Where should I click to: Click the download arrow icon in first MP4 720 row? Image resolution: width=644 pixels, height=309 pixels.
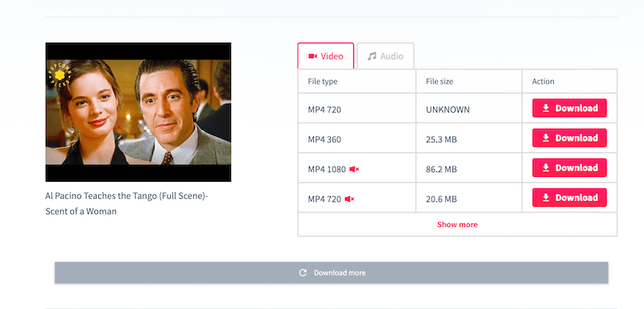[x=546, y=108]
